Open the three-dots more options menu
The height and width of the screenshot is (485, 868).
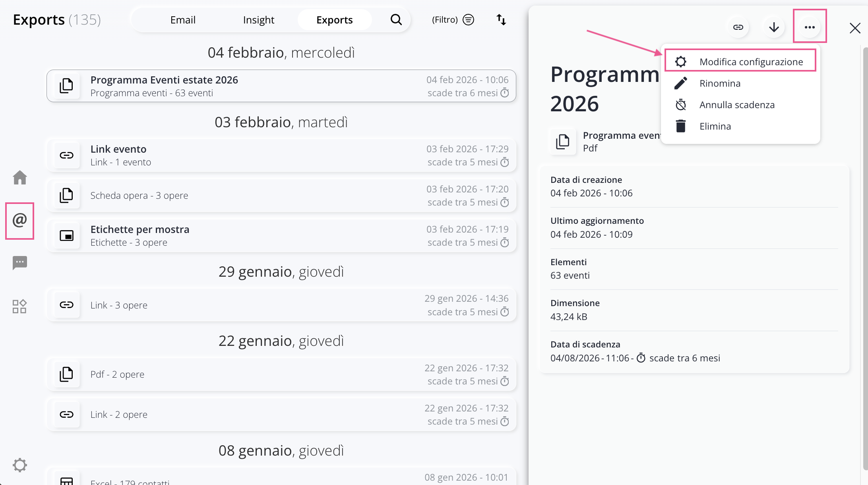[x=810, y=27]
